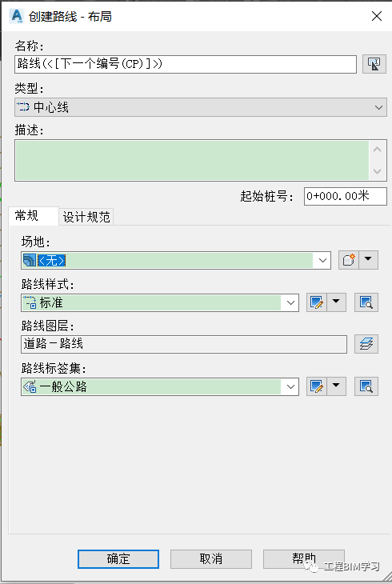
Task: Open the 场地 <无> dropdown
Action: tap(176, 260)
